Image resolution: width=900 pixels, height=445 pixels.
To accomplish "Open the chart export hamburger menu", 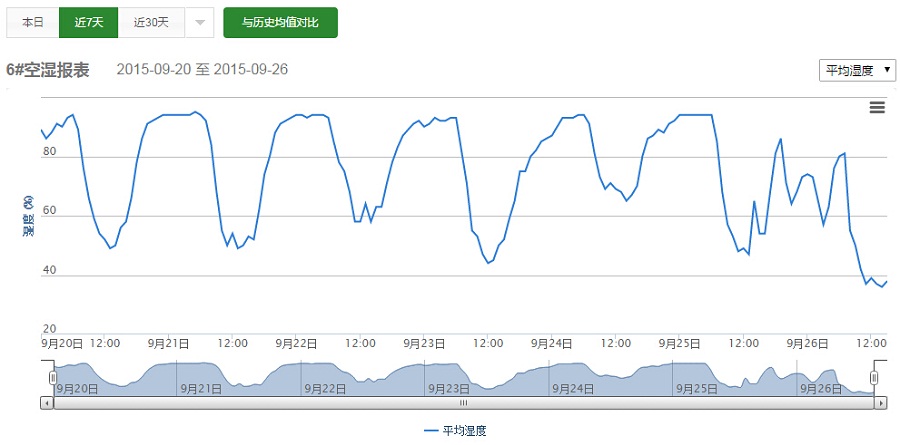I will coord(877,108).
